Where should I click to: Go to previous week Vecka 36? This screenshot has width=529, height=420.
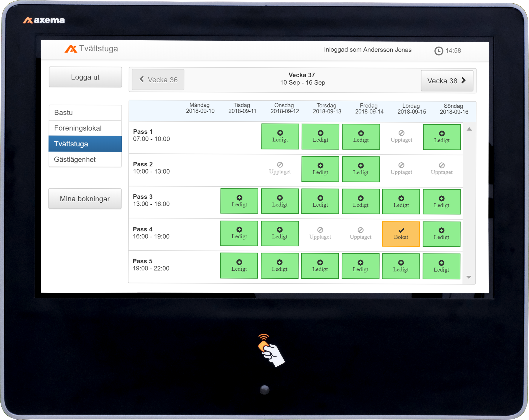(x=158, y=80)
